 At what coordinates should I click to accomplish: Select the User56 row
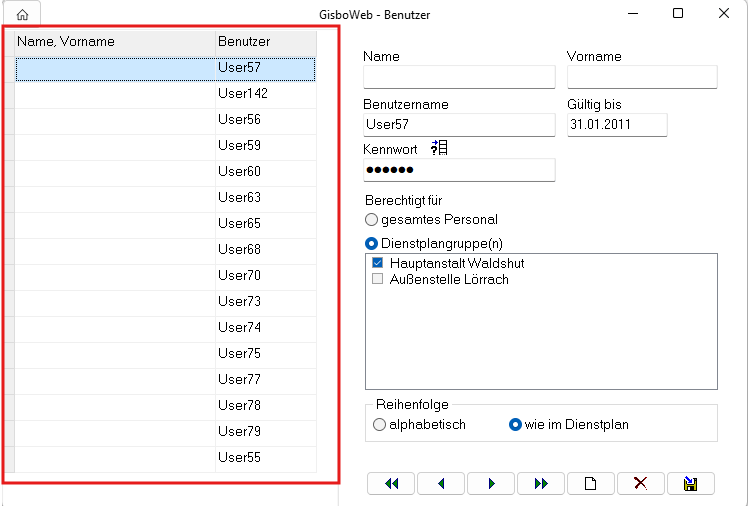[x=166, y=121]
